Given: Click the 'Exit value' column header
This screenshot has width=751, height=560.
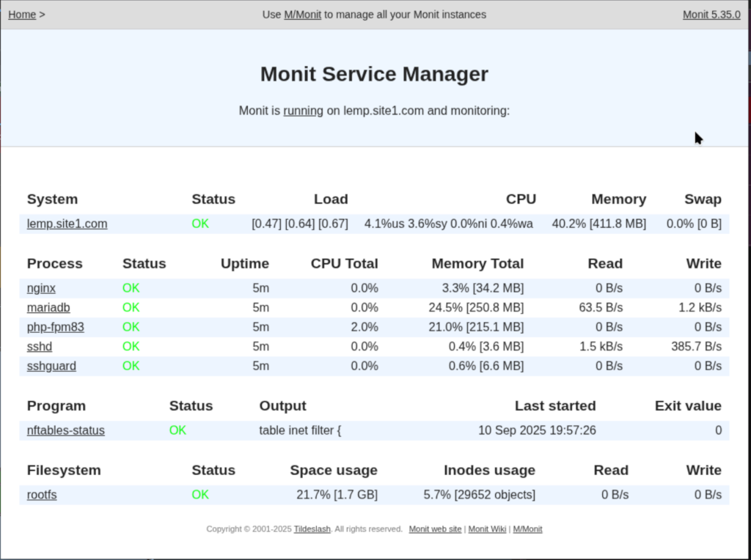Looking at the screenshot, I should [688, 406].
